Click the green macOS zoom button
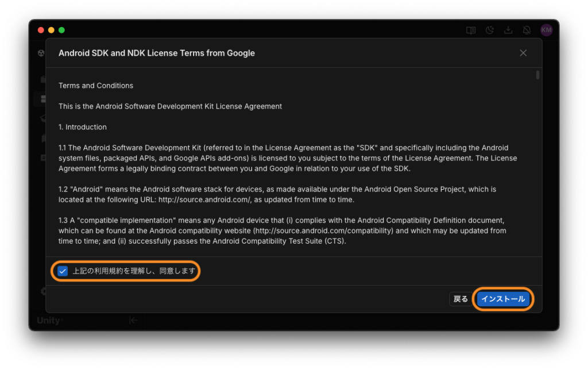 (x=61, y=30)
